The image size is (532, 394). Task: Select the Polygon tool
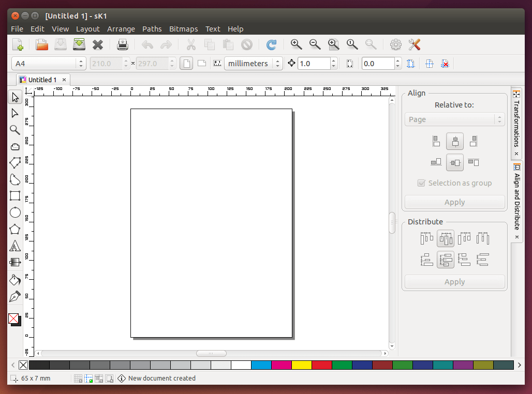[x=15, y=229]
